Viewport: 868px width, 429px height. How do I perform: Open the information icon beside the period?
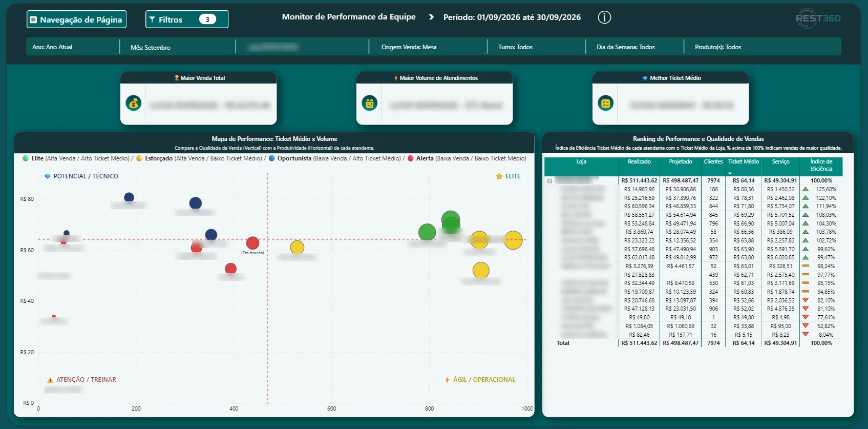[604, 17]
